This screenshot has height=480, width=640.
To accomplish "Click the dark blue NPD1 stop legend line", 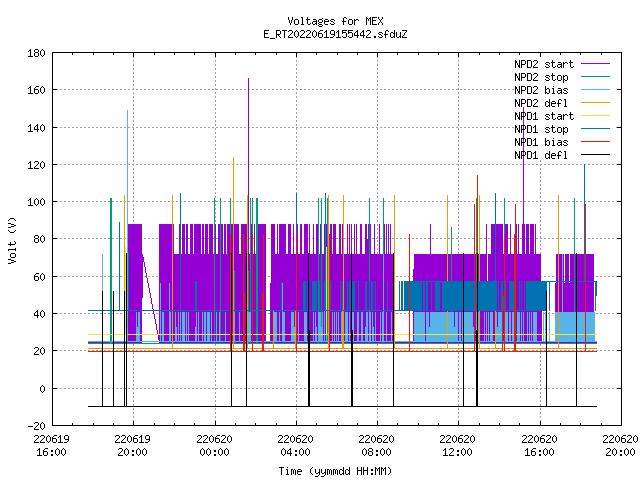I will pyautogui.click(x=595, y=129).
